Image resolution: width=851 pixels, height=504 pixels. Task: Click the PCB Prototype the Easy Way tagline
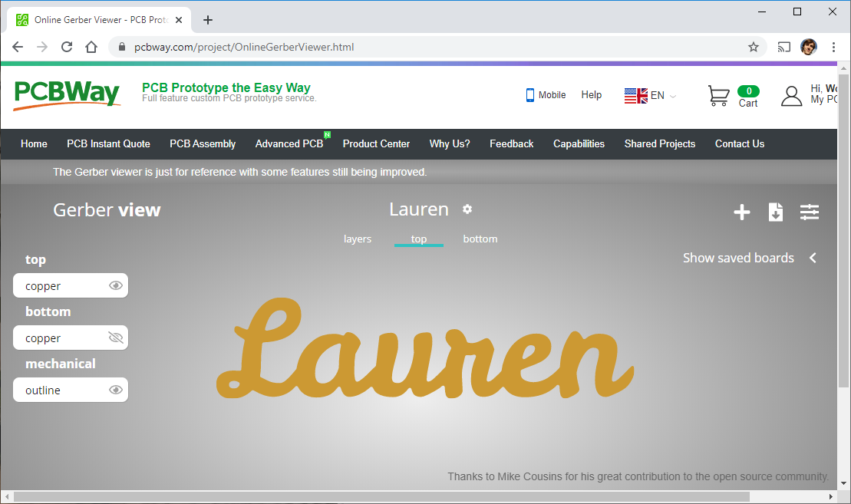point(226,87)
